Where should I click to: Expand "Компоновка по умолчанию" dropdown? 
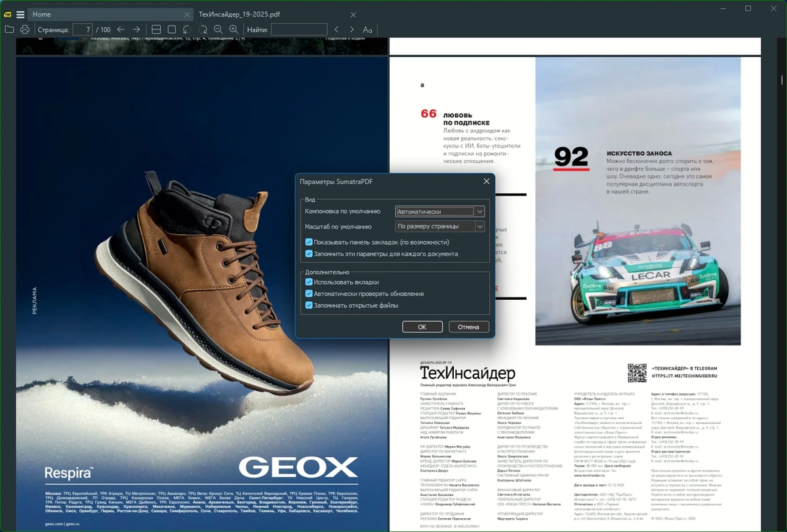pos(440,211)
